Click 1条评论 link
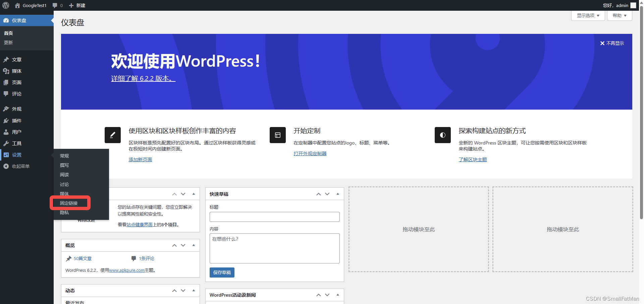Viewport: 644px width, 304px height. [x=147, y=258]
